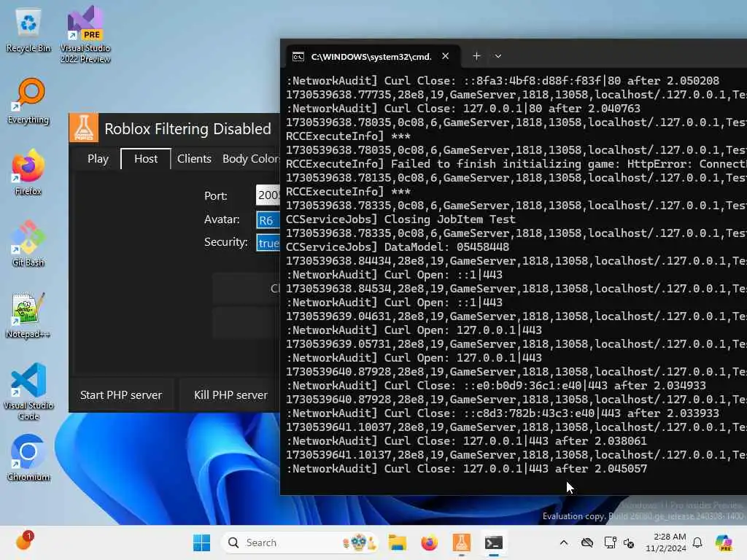Click the Roblox Filtering Disabled flask logo
This screenshot has width=747, height=560.
tap(84, 128)
